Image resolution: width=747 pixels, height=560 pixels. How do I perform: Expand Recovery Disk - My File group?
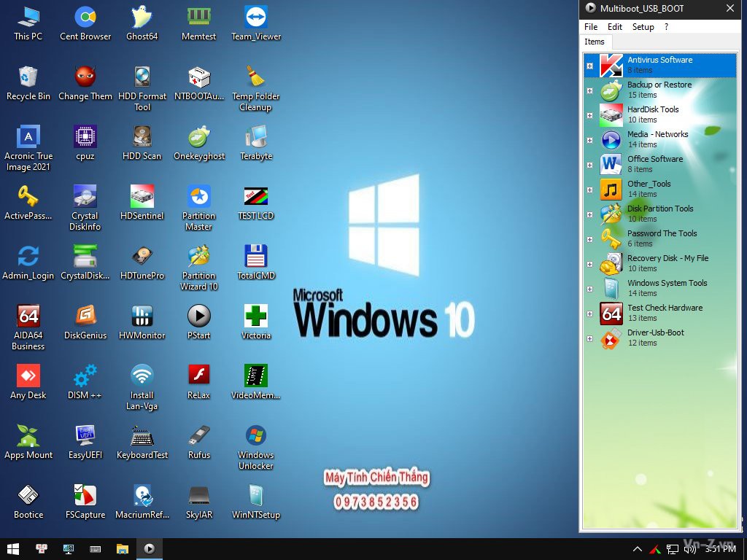tap(589, 264)
